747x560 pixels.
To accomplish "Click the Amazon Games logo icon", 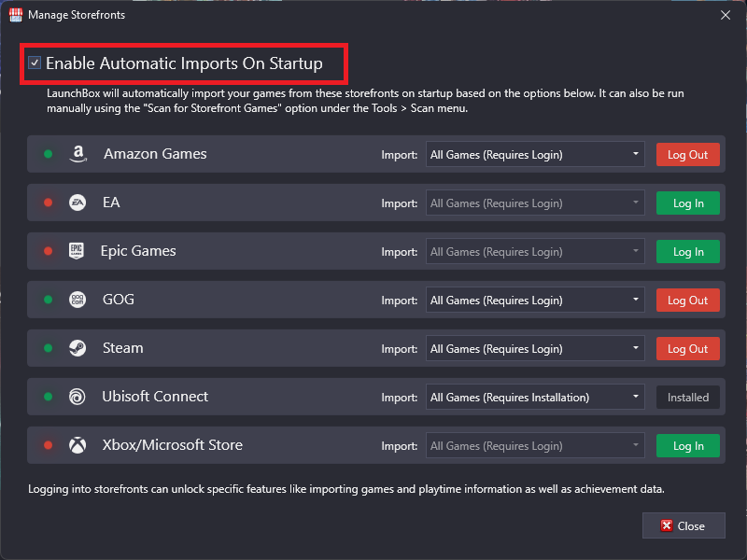I will (78, 154).
